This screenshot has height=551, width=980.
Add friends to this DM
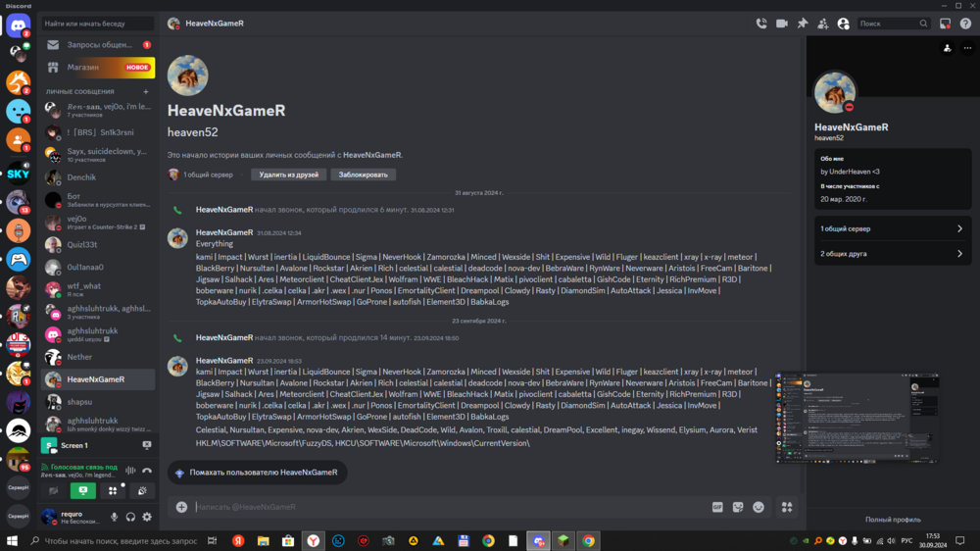click(823, 24)
